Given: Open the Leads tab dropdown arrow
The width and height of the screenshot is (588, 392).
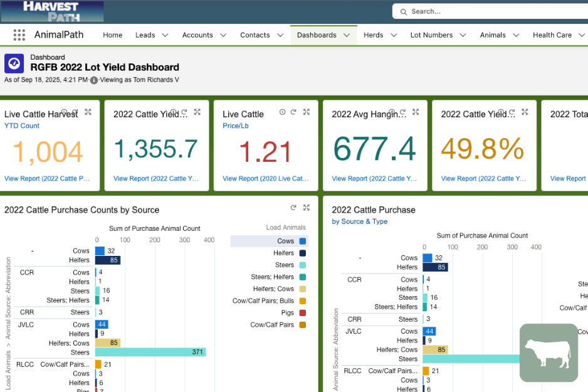Looking at the screenshot, I should (x=165, y=35).
